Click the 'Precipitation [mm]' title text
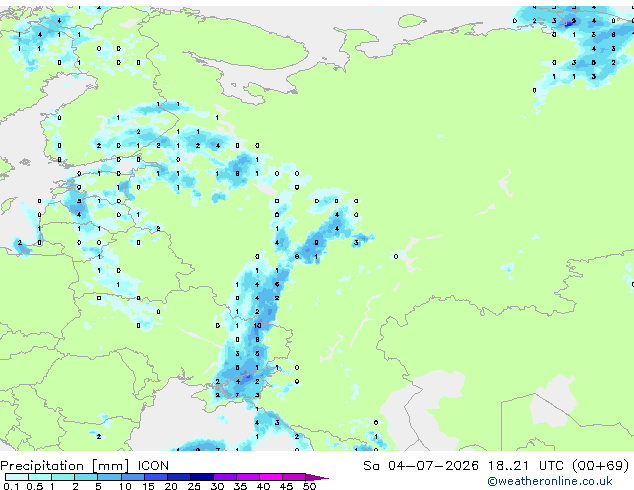 click(x=65, y=466)
